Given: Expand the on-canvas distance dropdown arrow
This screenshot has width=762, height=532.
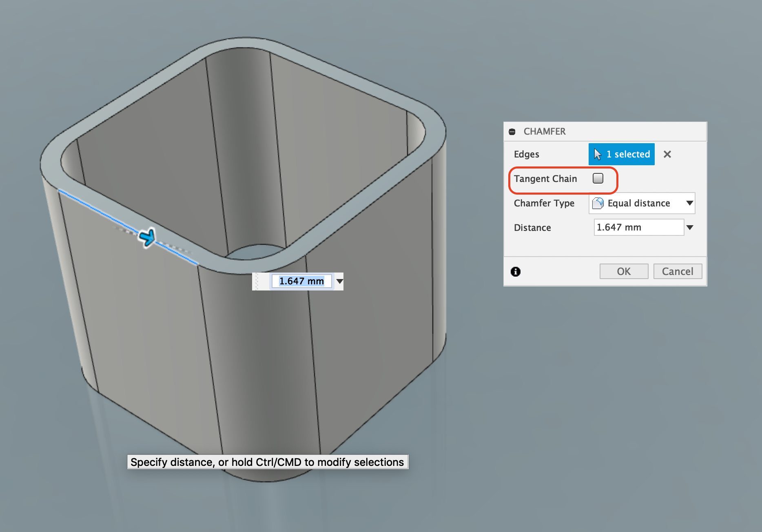Looking at the screenshot, I should click(x=339, y=281).
